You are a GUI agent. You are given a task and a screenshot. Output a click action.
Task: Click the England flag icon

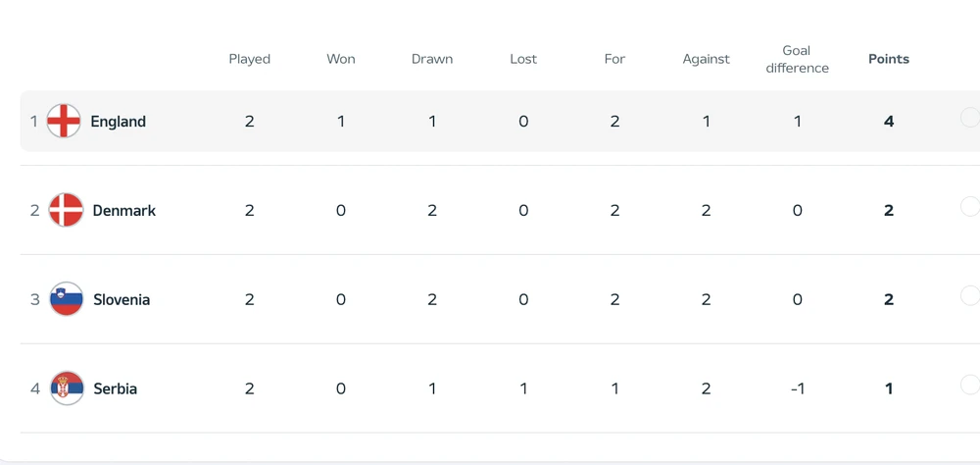(x=65, y=122)
